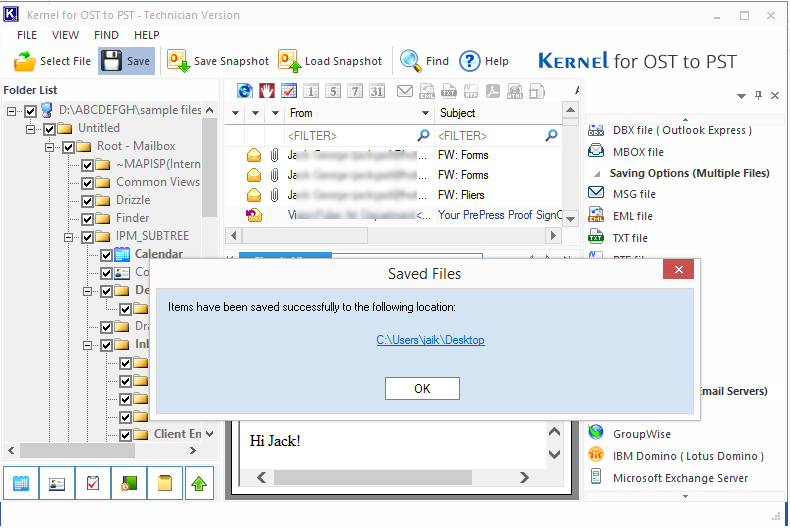Choose MBOX file saving option
790x528 pixels.
pyautogui.click(x=626, y=152)
